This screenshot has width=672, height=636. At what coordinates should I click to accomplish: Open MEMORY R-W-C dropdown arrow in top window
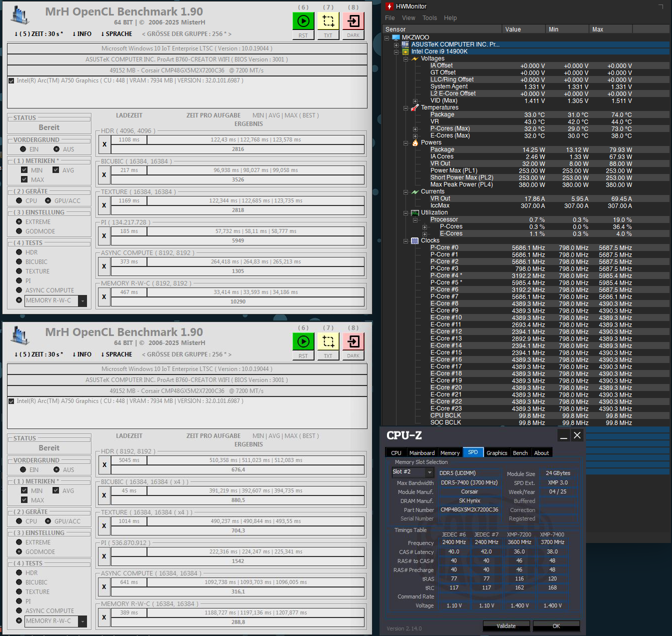click(82, 300)
